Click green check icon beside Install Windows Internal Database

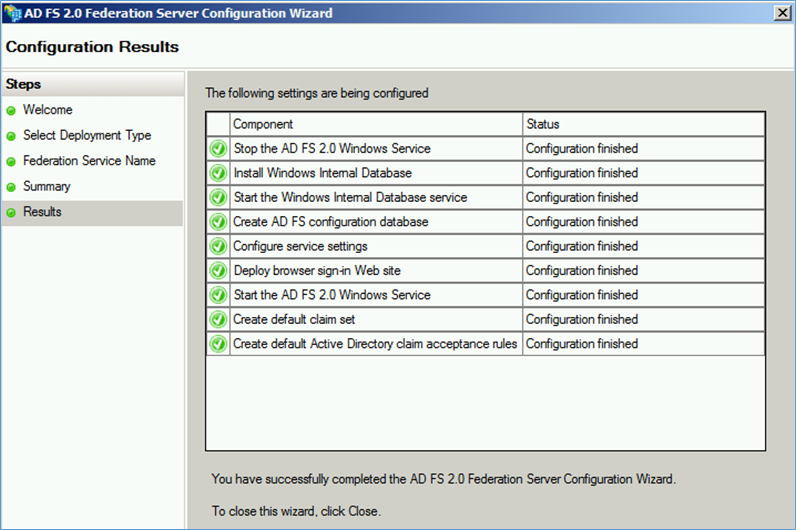(x=218, y=173)
